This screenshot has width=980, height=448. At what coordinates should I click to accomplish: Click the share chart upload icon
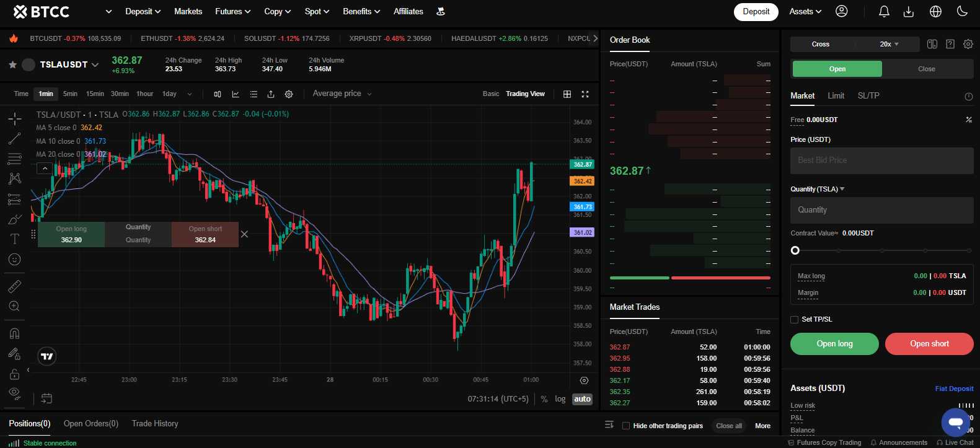271,94
